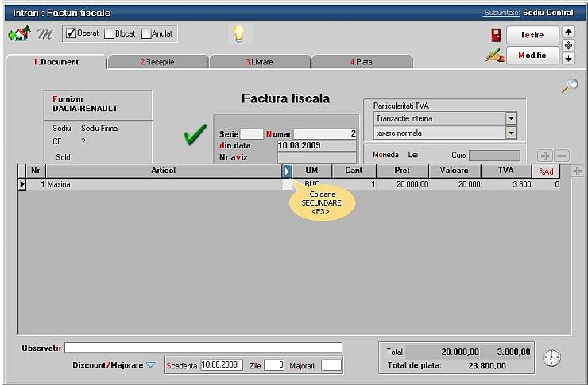Click the red door exit icon
Image resolution: width=588 pixels, height=385 pixels.
(x=496, y=35)
